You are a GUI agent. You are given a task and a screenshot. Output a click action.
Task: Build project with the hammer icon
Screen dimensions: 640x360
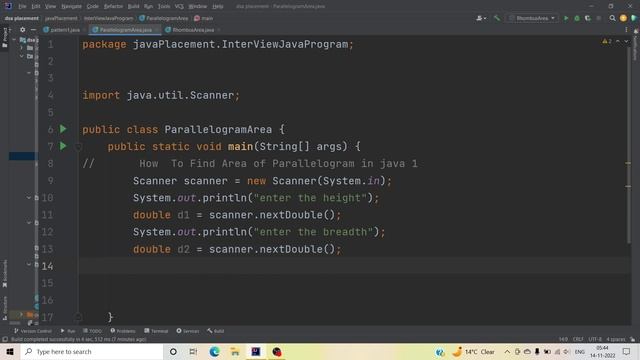coord(497,18)
